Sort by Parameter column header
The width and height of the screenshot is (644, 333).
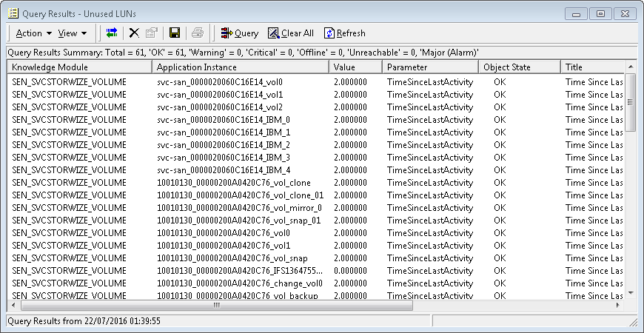click(430, 67)
